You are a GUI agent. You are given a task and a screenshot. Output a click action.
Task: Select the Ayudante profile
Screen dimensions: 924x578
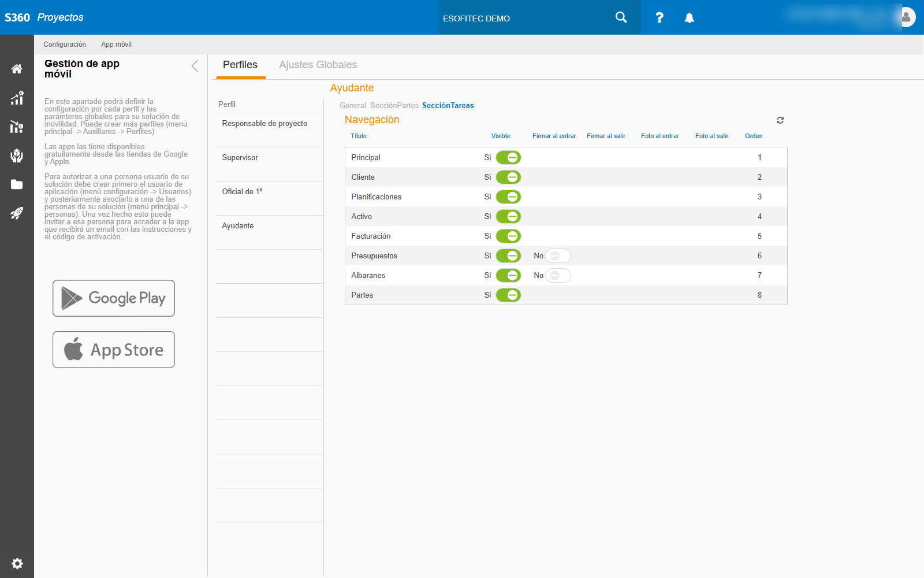[269, 232]
